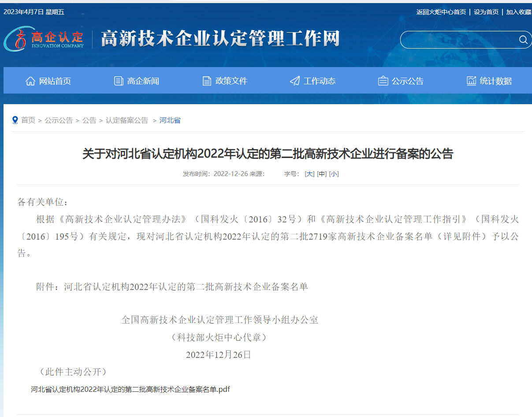The width and height of the screenshot is (532, 417).
Task: Set font size to medium [中]
Action: point(322,174)
